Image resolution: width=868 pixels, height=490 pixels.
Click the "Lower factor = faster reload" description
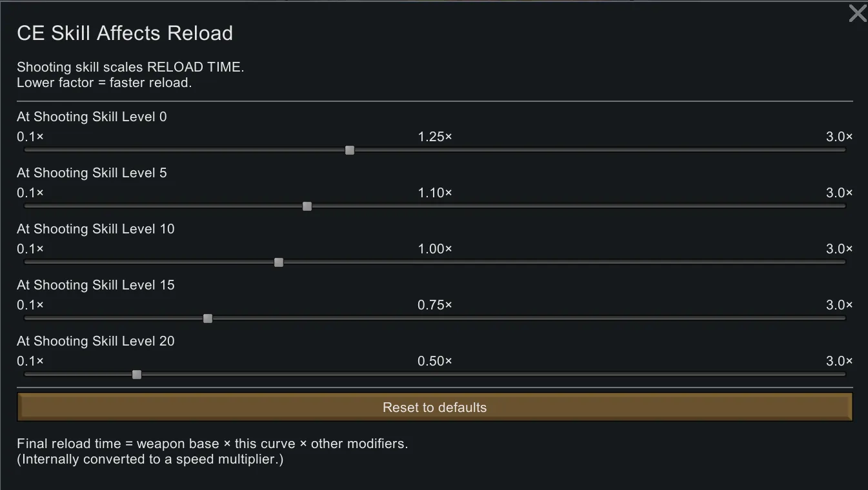coord(105,83)
